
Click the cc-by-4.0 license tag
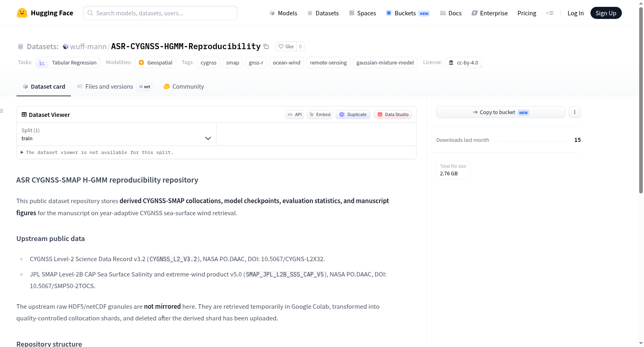coord(464,62)
